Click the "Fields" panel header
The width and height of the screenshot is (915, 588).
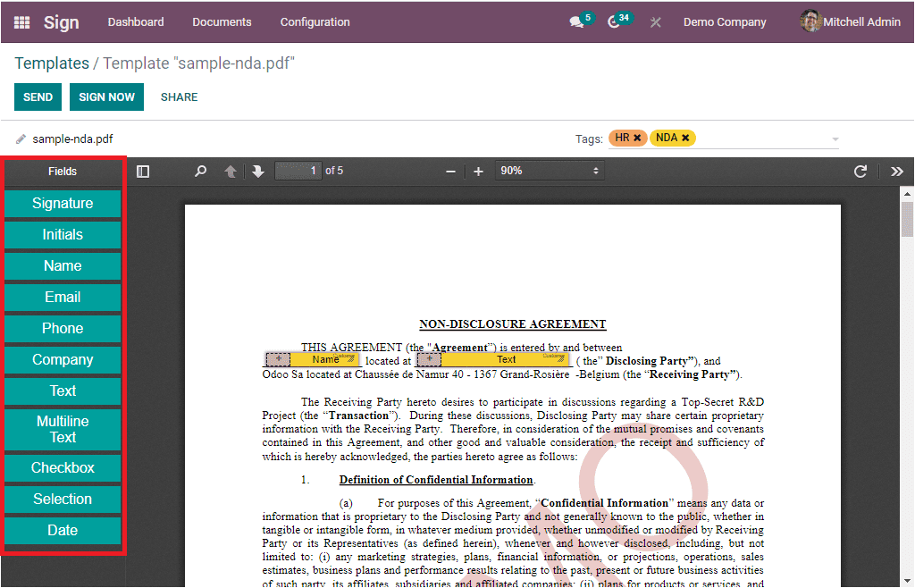click(x=63, y=172)
